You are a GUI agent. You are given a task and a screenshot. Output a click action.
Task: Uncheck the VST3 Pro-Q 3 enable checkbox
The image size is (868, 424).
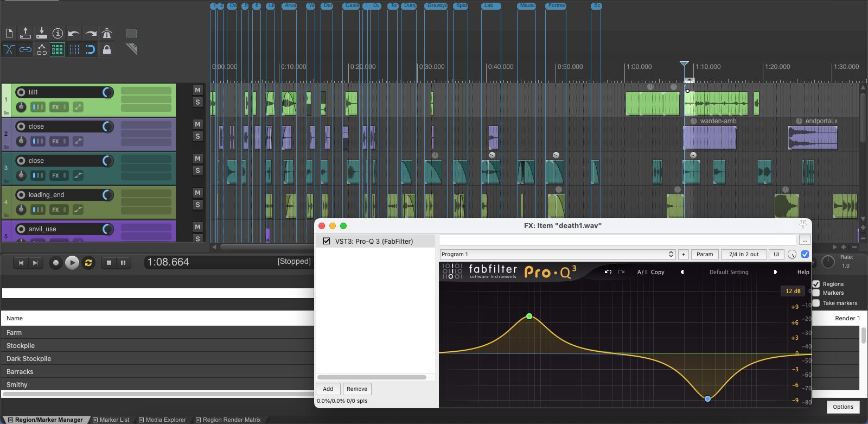click(x=327, y=241)
